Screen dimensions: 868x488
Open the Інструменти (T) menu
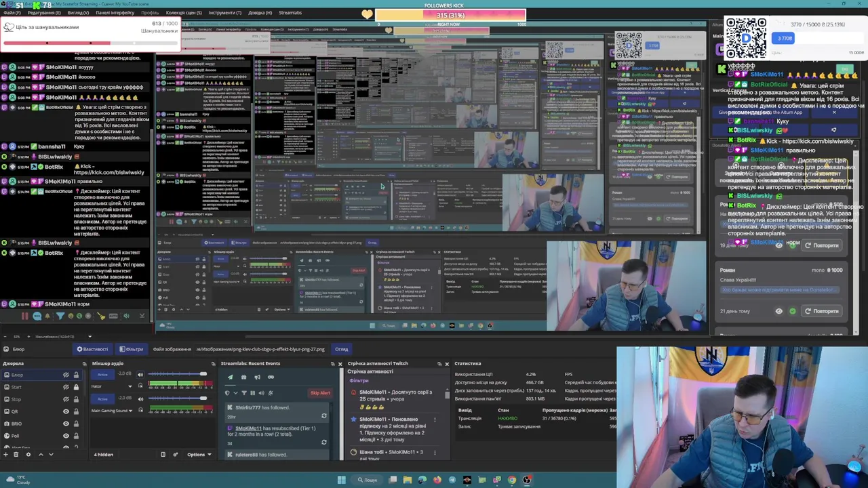224,12
